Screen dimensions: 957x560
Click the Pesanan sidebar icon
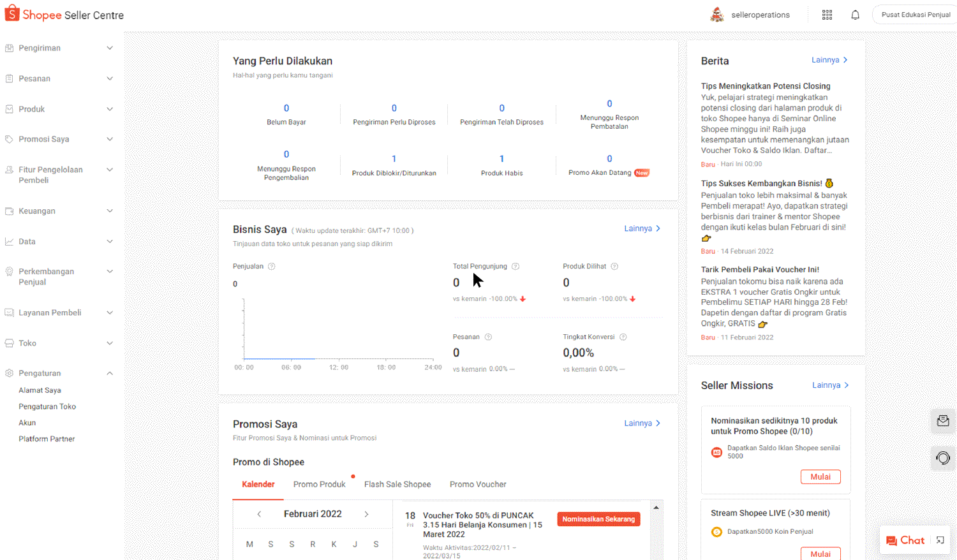[x=10, y=78]
